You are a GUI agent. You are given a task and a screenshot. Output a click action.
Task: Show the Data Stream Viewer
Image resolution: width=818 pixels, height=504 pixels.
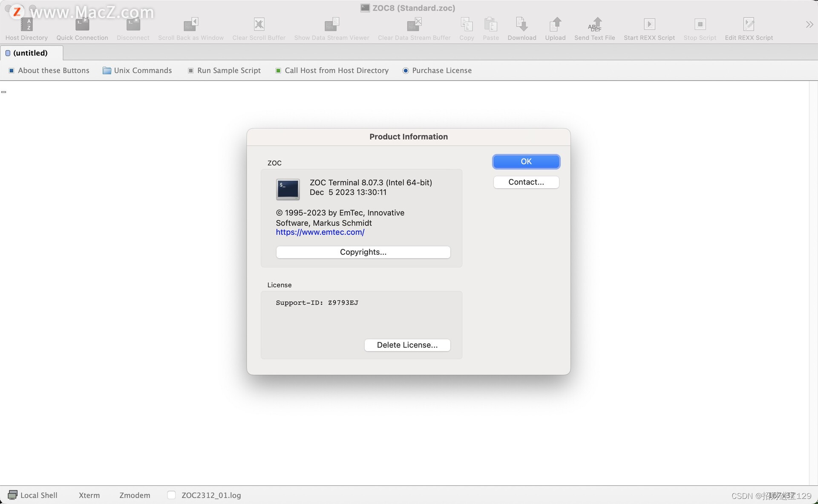[x=331, y=25]
